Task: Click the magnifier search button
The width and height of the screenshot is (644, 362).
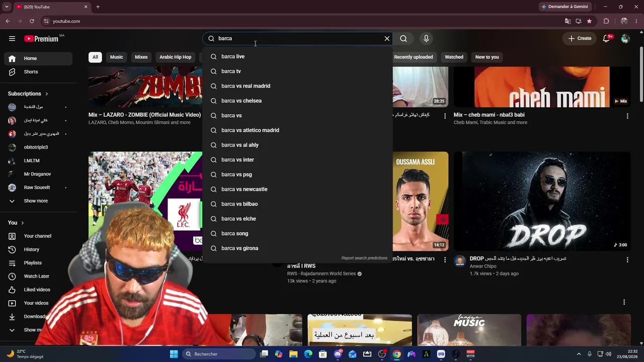Action: click(x=404, y=39)
